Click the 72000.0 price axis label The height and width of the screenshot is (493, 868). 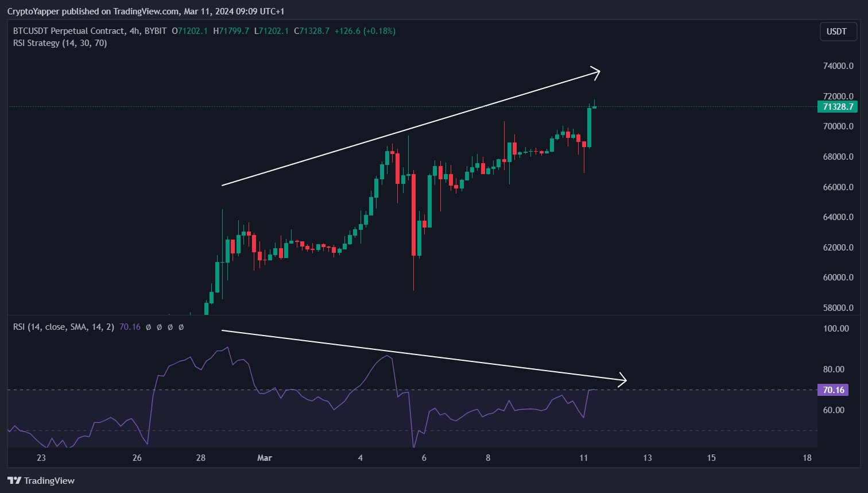pos(838,96)
